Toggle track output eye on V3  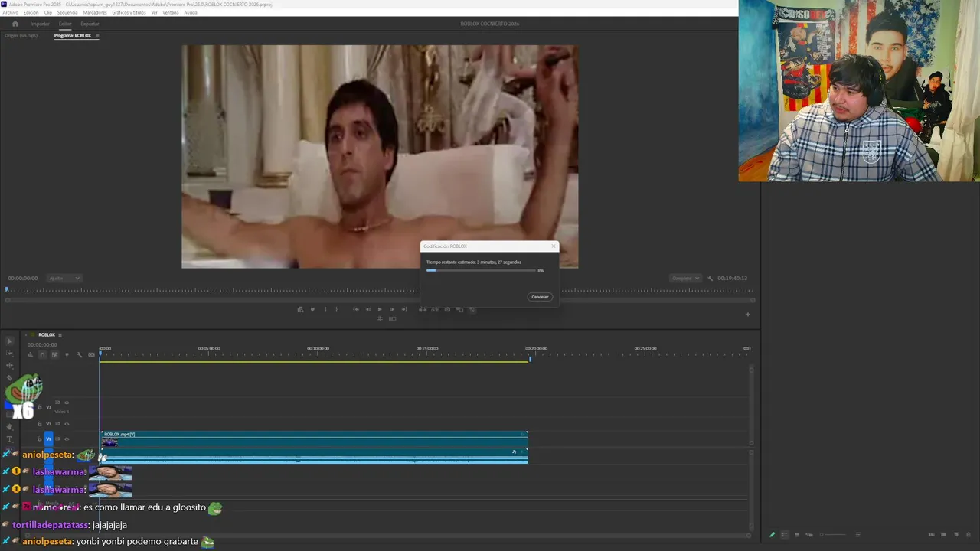click(67, 403)
